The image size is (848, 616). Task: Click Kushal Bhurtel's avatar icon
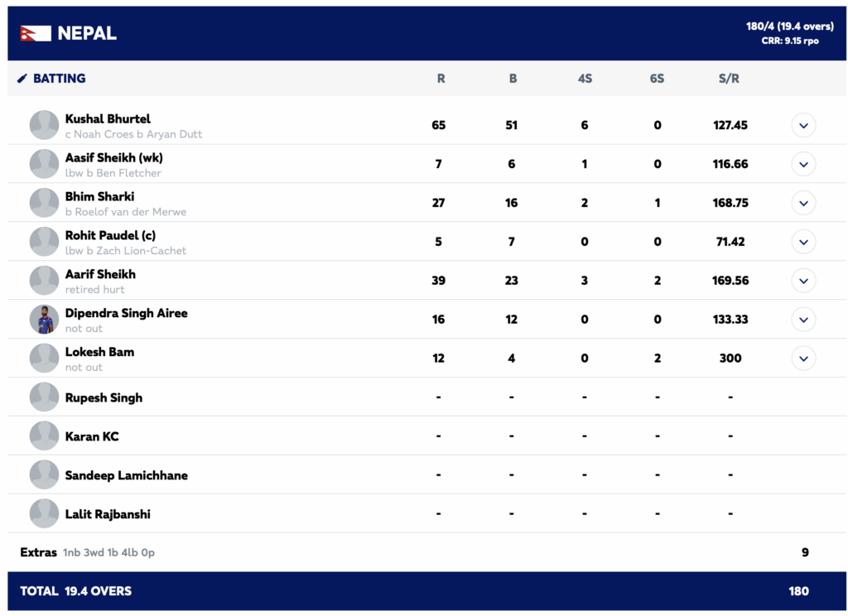pos(44,125)
